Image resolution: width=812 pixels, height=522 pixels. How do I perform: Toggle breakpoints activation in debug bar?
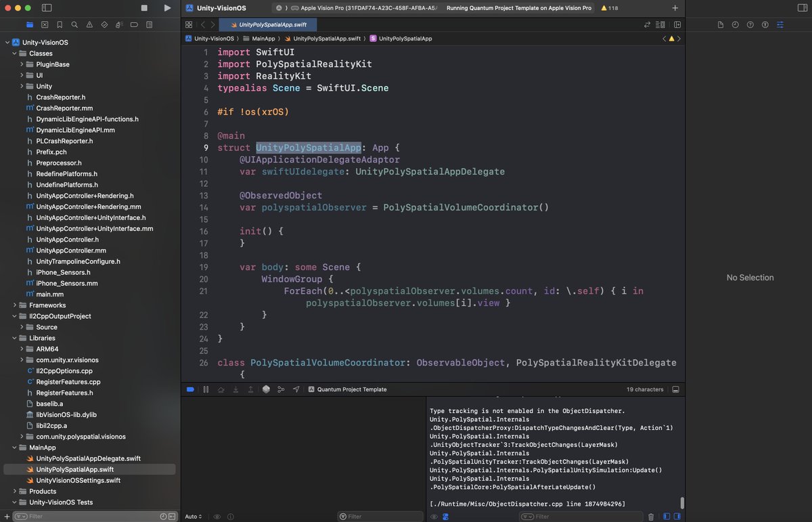[190, 389]
